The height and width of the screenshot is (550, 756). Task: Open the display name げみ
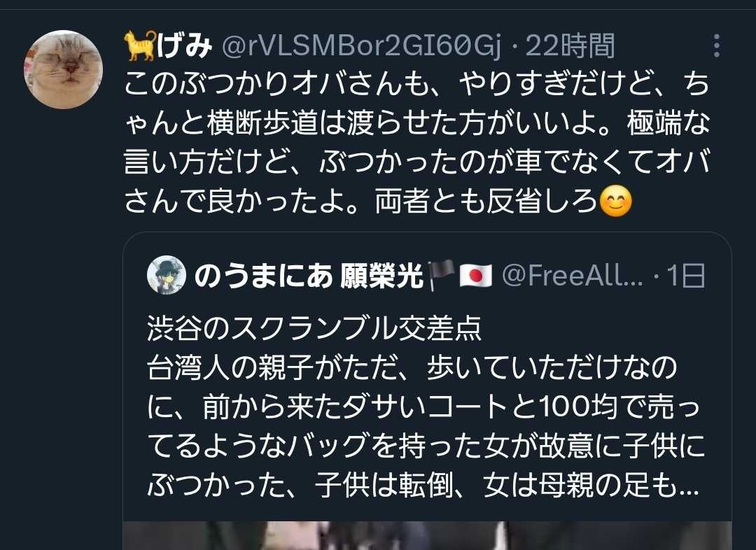pyautogui.click(x=185, y=46)
